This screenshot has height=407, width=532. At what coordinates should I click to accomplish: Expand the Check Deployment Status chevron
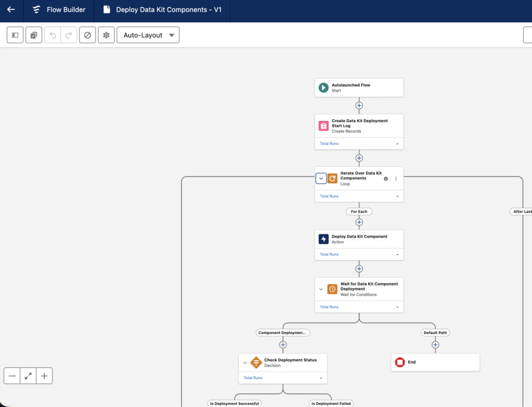[x=245, y=362]
